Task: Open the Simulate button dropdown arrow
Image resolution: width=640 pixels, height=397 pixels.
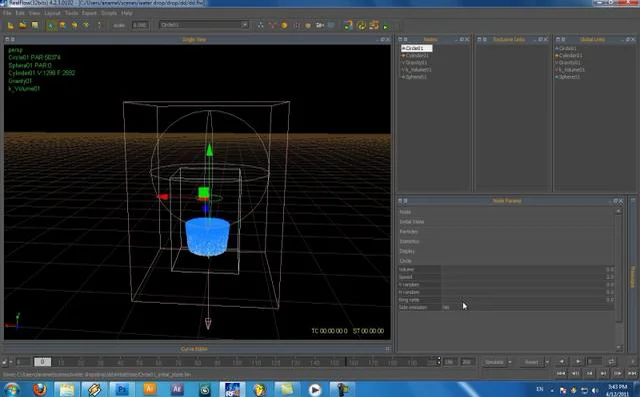Action: tap(510, 362)
